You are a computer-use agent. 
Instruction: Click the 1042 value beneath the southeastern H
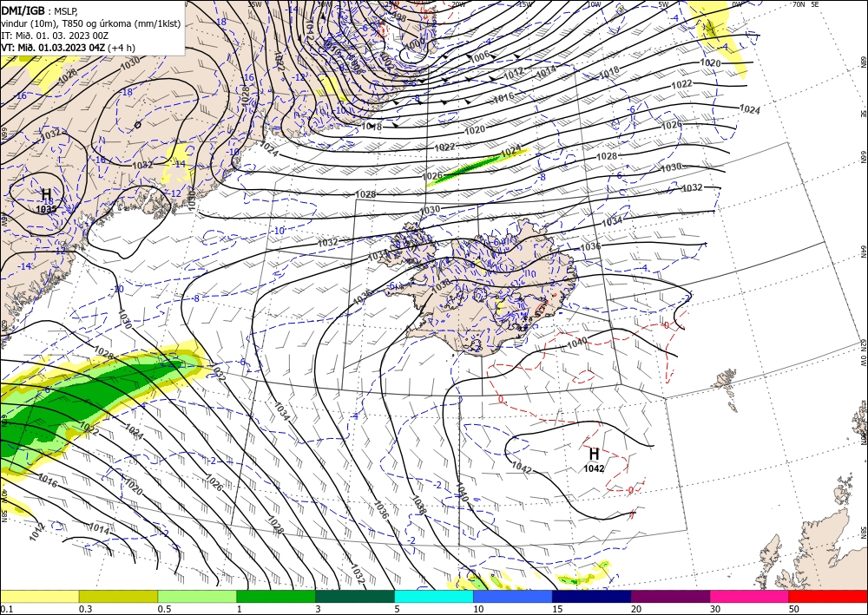click(x=594, y=468)
